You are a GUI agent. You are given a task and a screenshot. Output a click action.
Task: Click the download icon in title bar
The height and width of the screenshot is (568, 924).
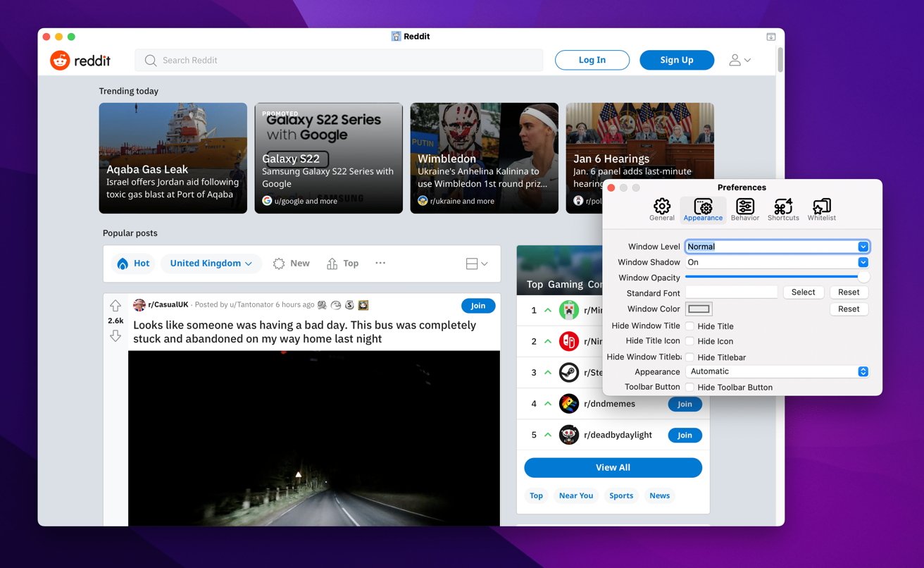click(x=771, y=37)
